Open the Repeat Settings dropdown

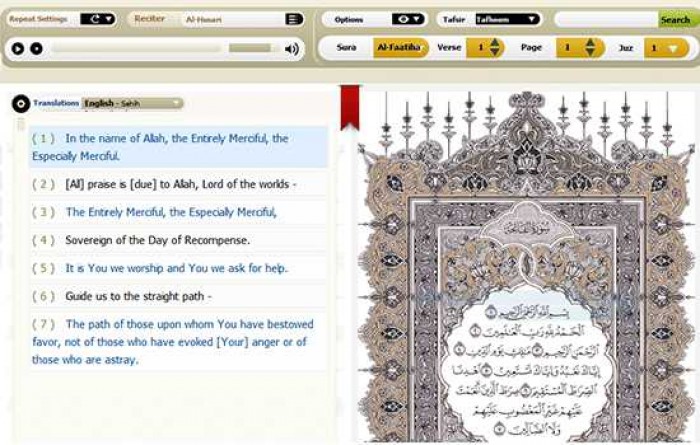98,19
